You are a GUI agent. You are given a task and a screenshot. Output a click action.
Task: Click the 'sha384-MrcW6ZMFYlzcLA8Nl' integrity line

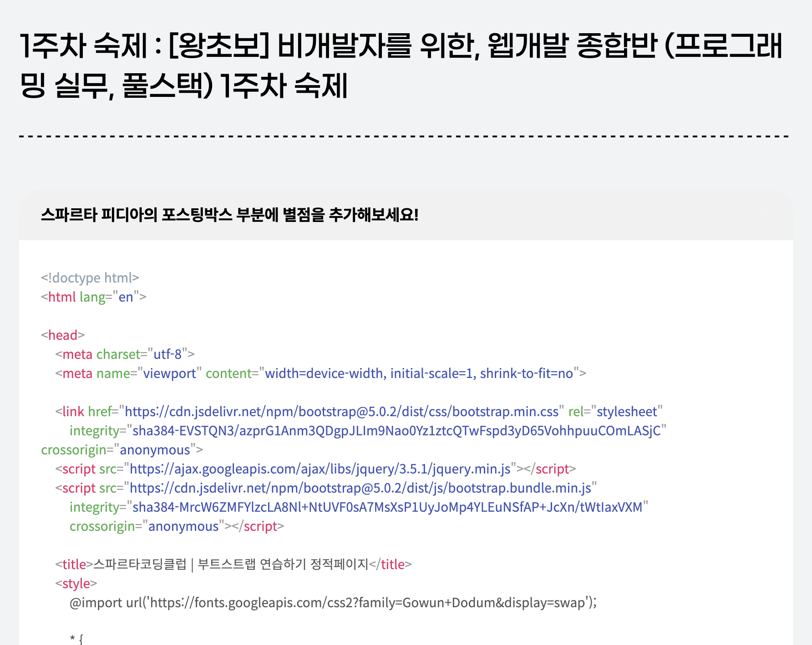tap(359, 507)
